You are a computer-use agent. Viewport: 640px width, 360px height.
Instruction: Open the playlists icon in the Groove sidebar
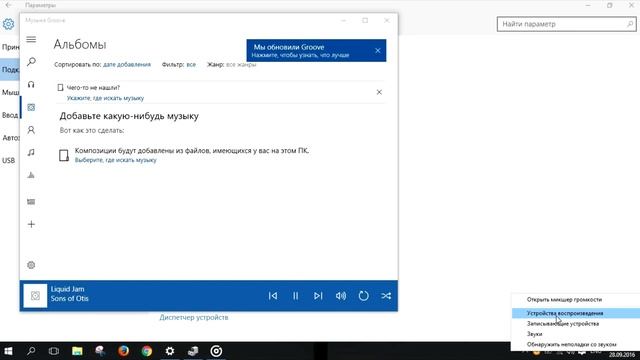click(x=31, y=202)
